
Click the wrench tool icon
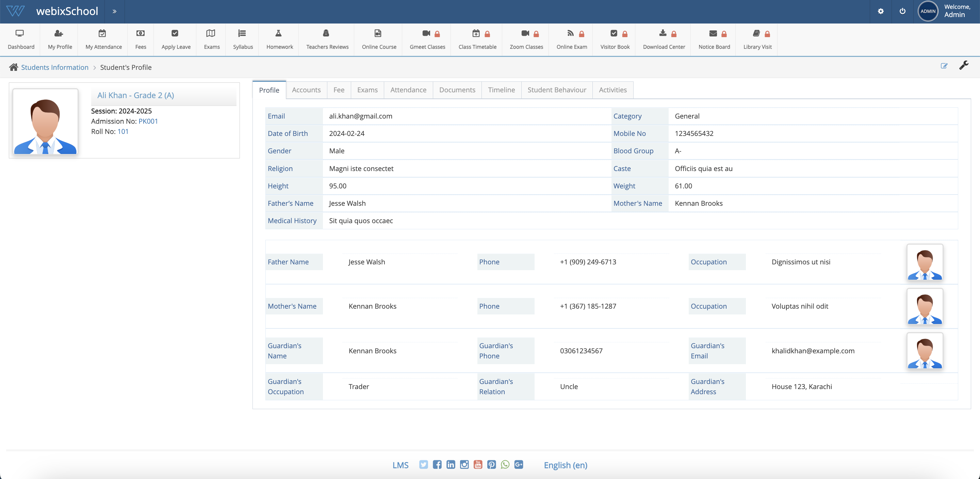pos(964,65)
